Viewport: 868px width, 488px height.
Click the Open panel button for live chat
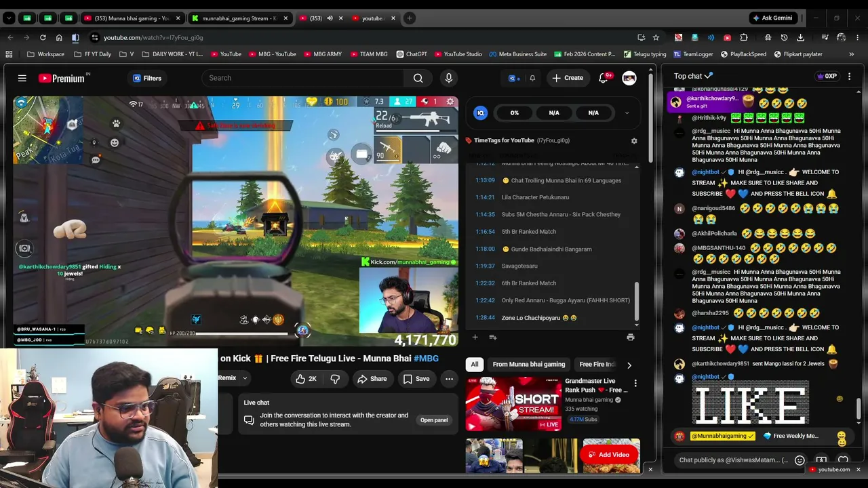434,420
